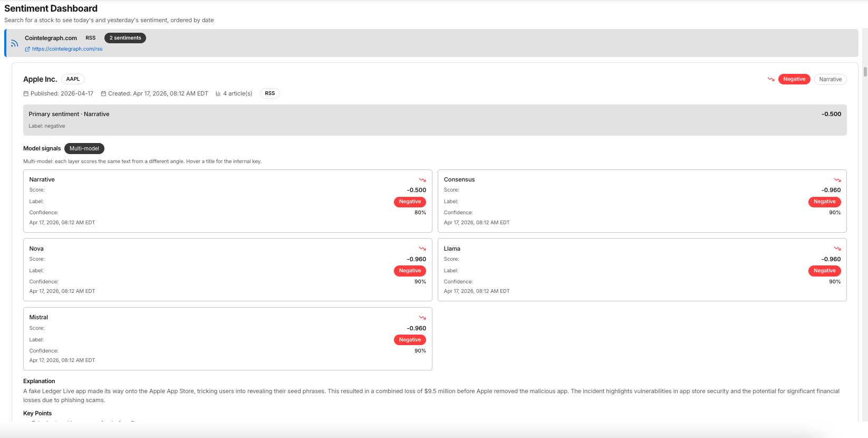
Task: Click the Negative label in Narrative card
Action: pos(410,202)
